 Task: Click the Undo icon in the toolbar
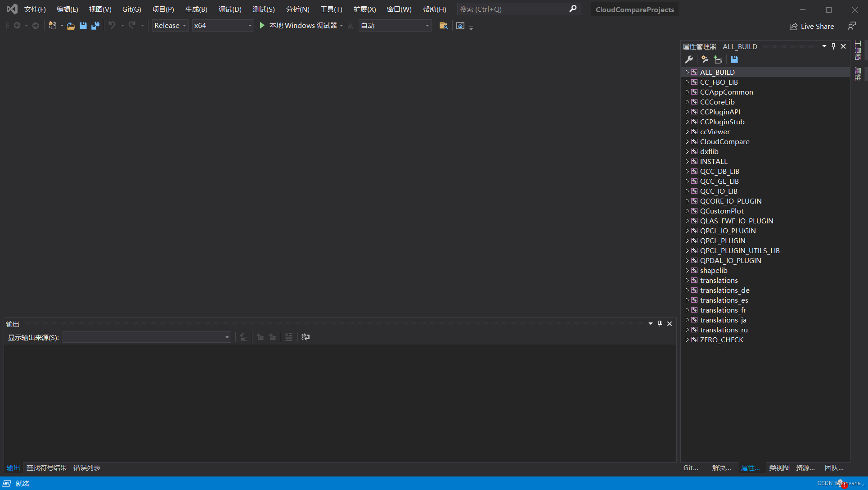pos(113,26)
